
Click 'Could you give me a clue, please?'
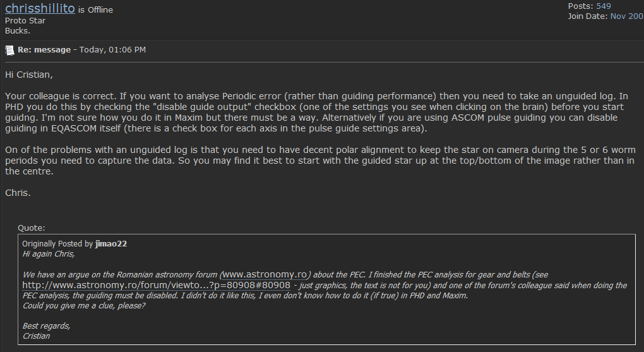[84, 305]
